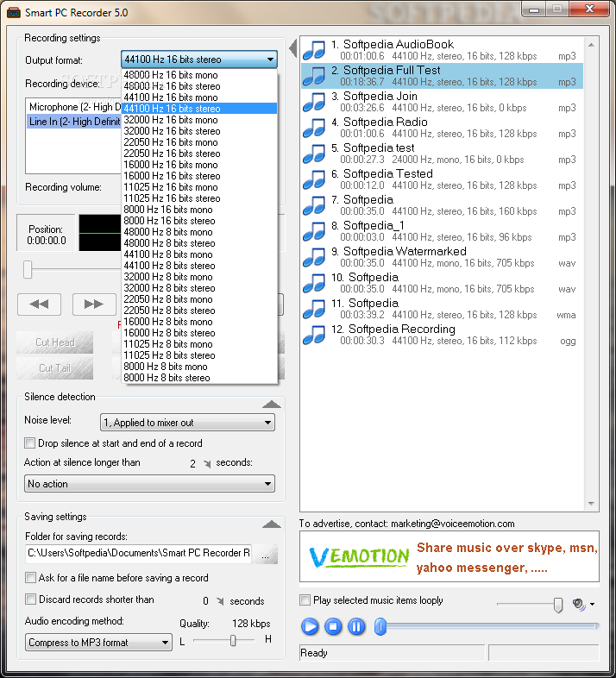Click the playback volume slider handle
The height and width of the screenshot is (678, 616).
[558, 605]
